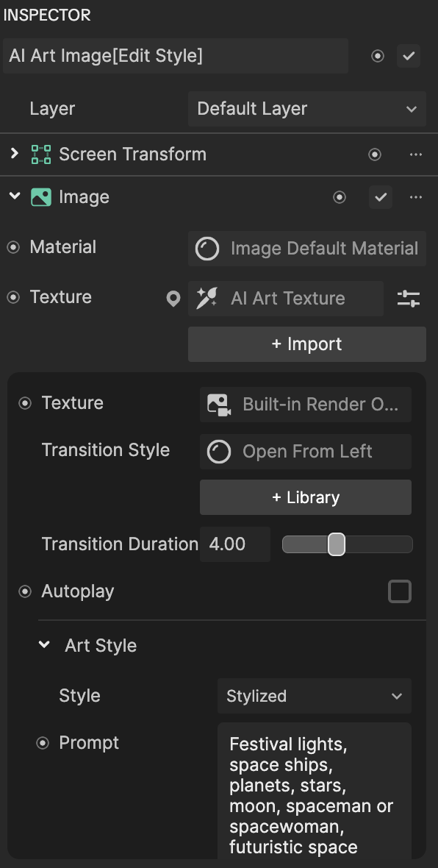Screen dimensions: 438x868
Task: Click the Layer label
Action: click(x=52, y=109)
